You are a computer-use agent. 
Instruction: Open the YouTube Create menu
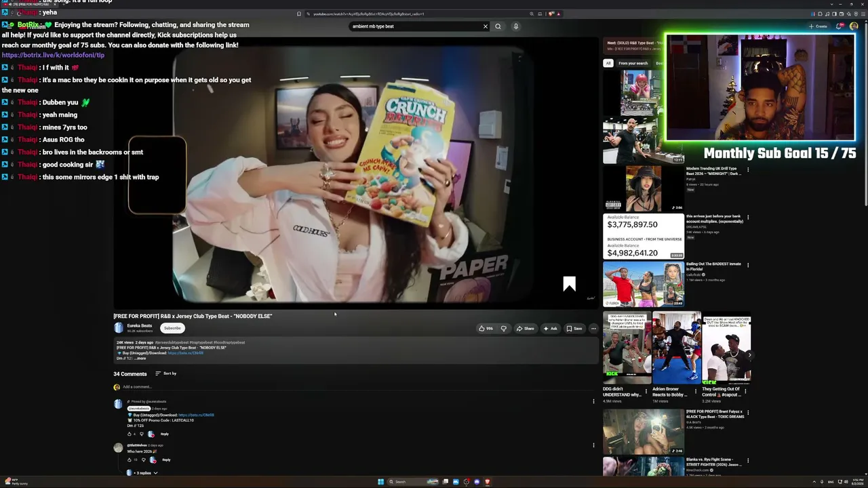coord(818,26)
